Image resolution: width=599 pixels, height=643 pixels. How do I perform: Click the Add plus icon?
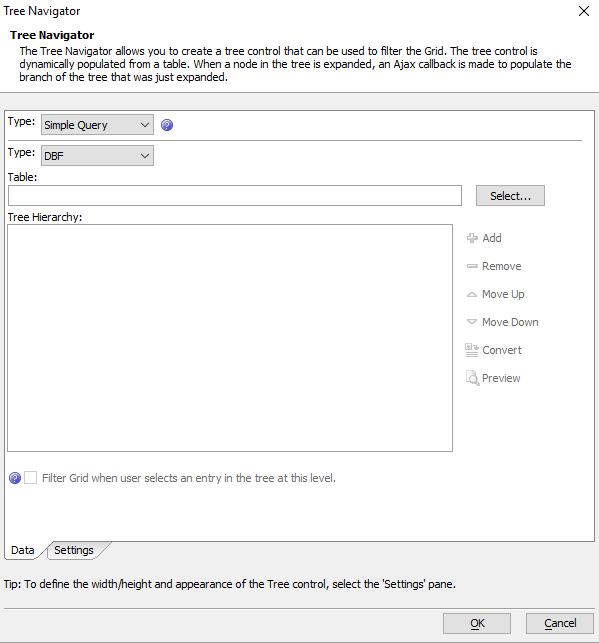(x=472, y=238)
